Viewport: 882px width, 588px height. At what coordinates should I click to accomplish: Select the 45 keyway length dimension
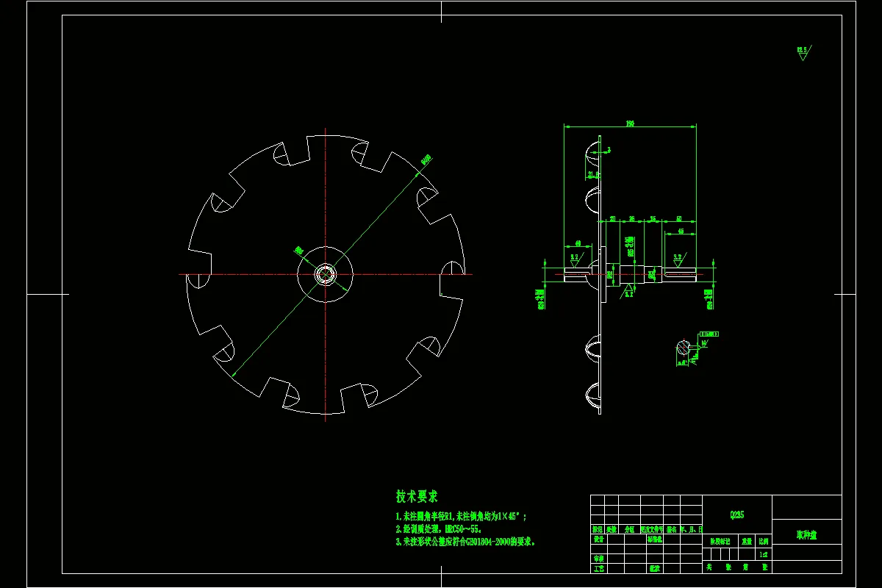pos(681,231)
